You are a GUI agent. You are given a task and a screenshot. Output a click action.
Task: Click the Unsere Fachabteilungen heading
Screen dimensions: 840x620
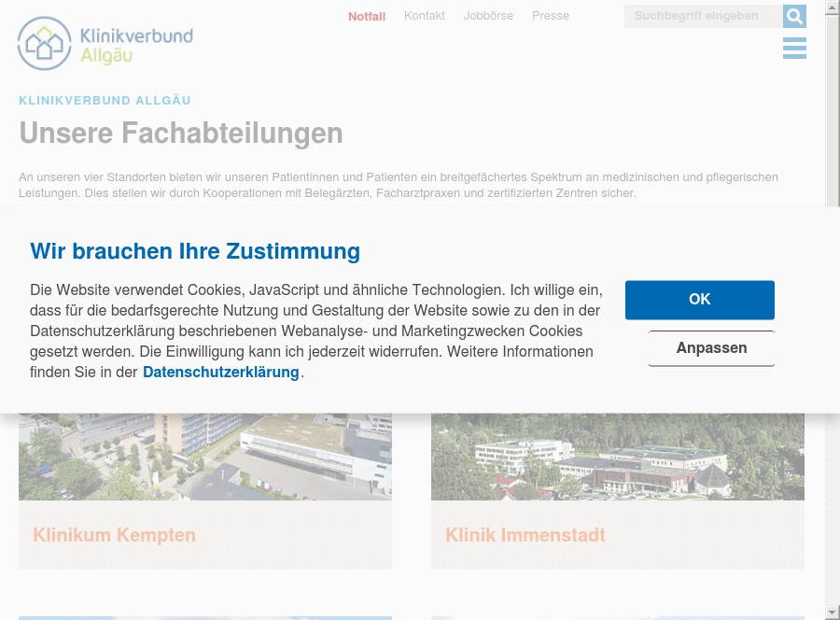(181, 134)
